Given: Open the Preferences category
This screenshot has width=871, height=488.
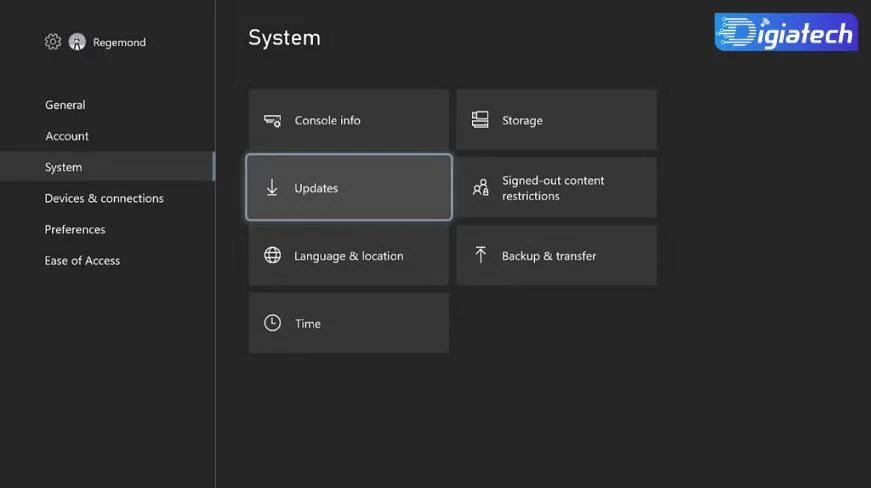Looking at the screenshot, I should [74, 229].
